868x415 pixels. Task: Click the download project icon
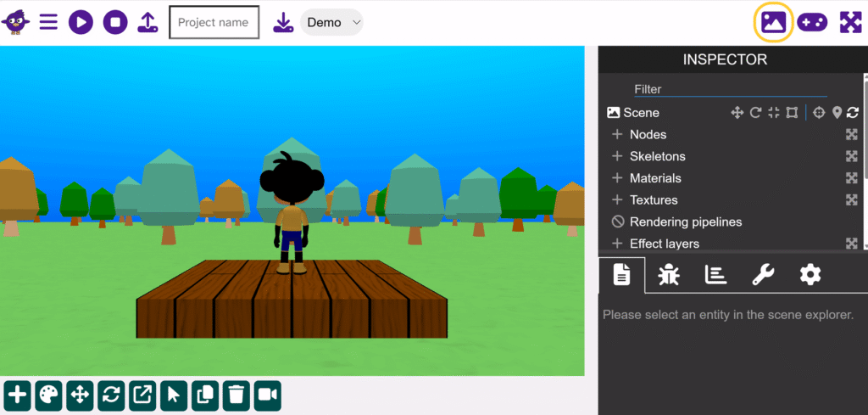pos(283,22)
